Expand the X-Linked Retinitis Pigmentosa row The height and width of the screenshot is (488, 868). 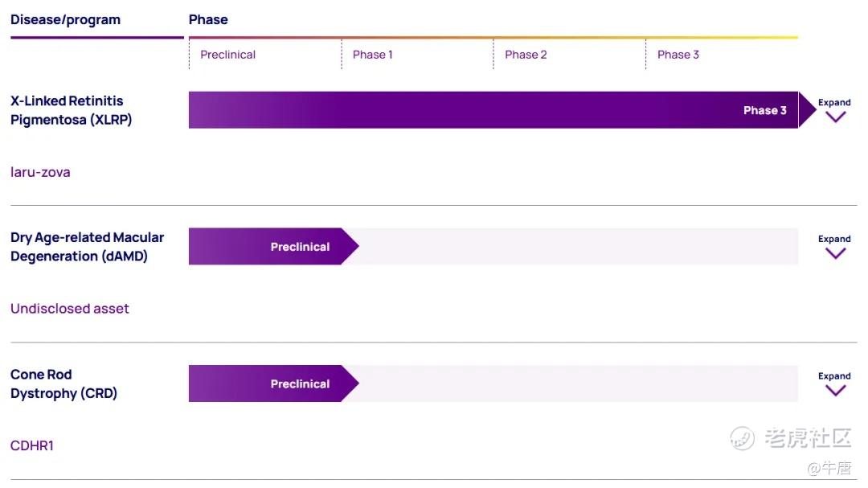click(834, 111)
